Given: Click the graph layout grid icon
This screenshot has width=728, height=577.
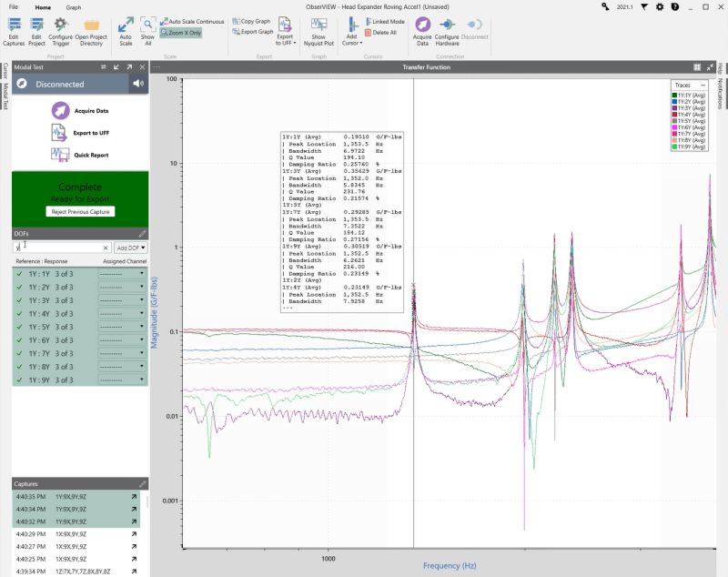Looking at the screenshot, I should point(697,67).
